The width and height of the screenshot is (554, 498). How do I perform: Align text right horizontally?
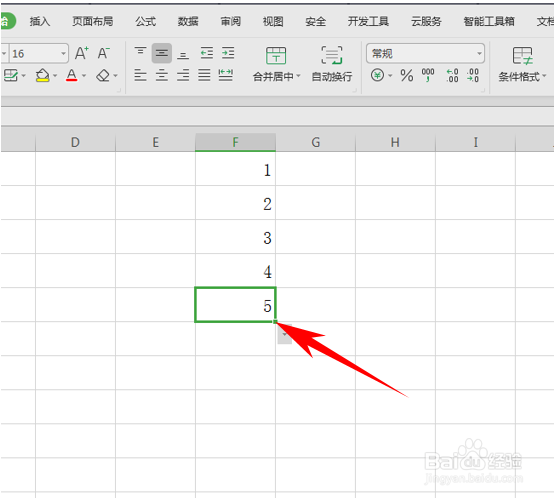click(x=183, y=75)
